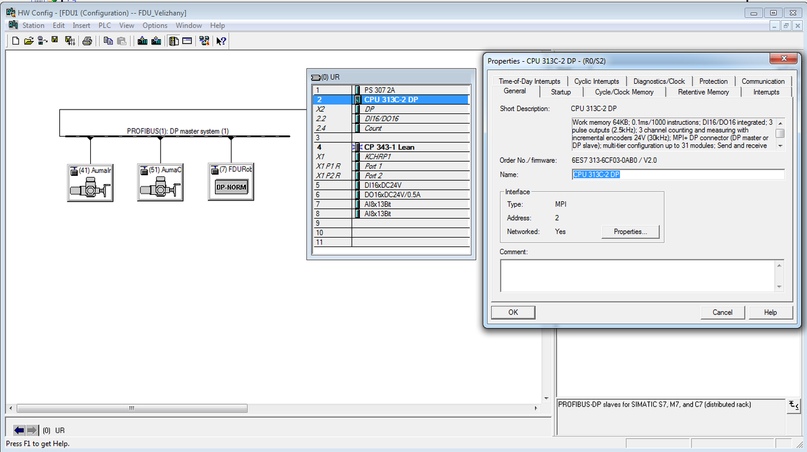
Task: Open the Help menu
Action: pyautogui.click(x=217, y=25)
